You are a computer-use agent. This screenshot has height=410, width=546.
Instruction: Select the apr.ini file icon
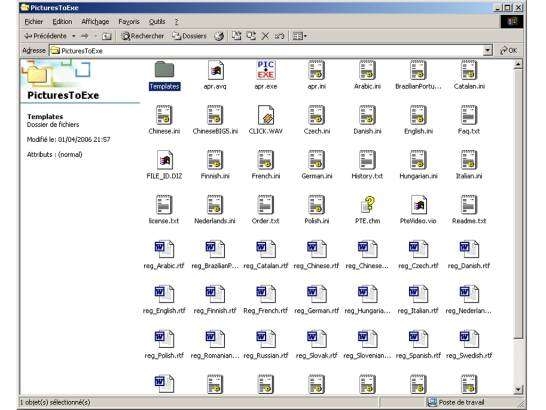(x=317, y=70)
